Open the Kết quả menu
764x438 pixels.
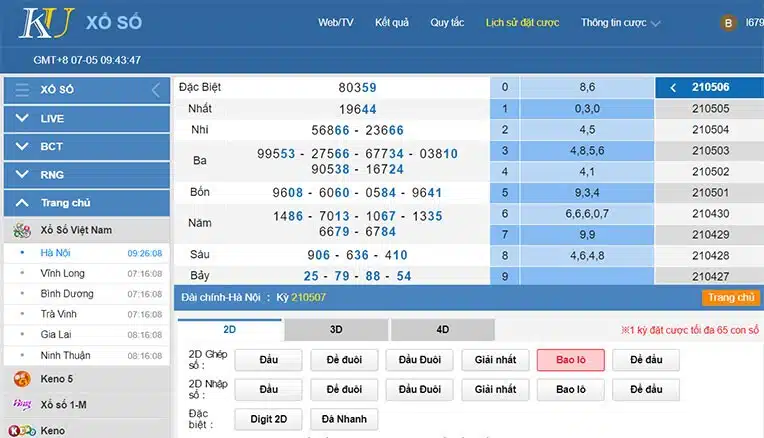[392, 22]
